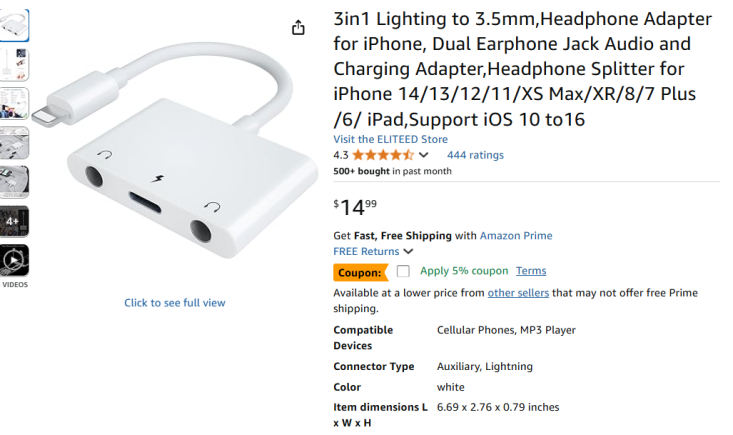Select the first product image thumbnail
Viewport: 733px width, 435px height.
click(15, 25)
